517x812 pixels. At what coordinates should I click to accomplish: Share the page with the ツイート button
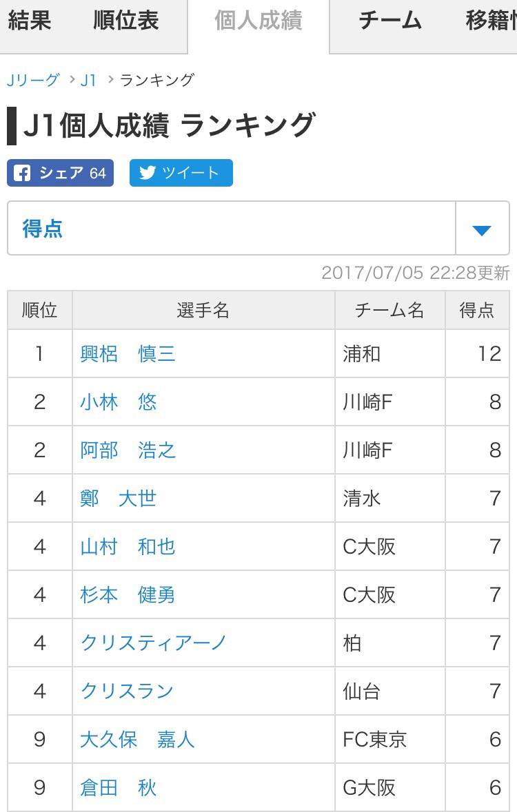pyautogui.click(x=181, y=173)
